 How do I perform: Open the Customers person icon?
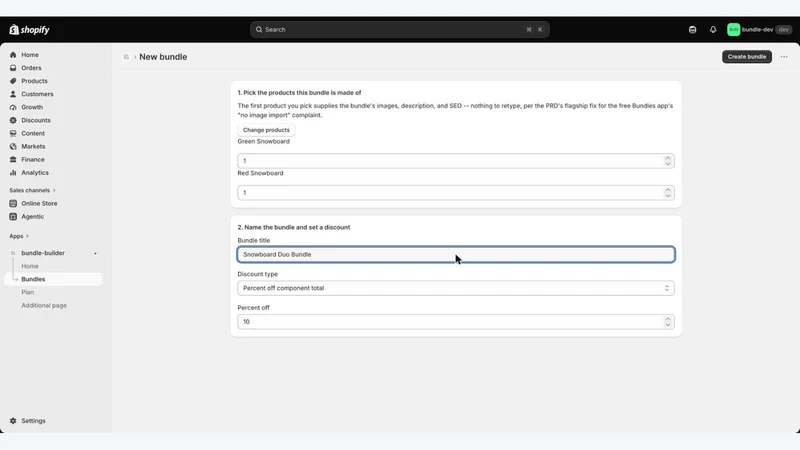click(13, 94)
